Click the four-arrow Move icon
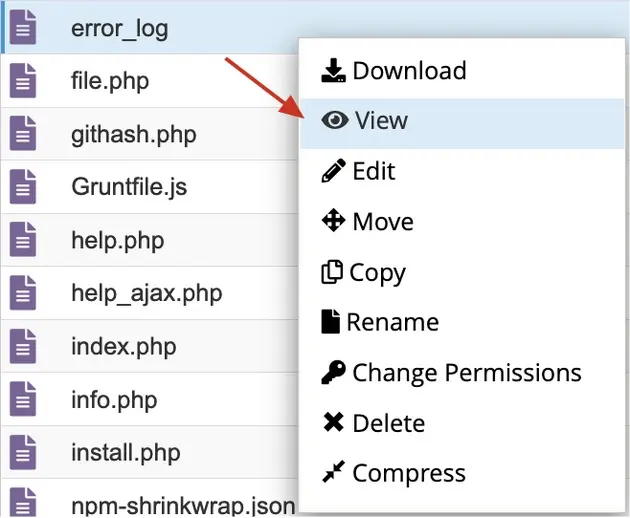 (333, 221)
